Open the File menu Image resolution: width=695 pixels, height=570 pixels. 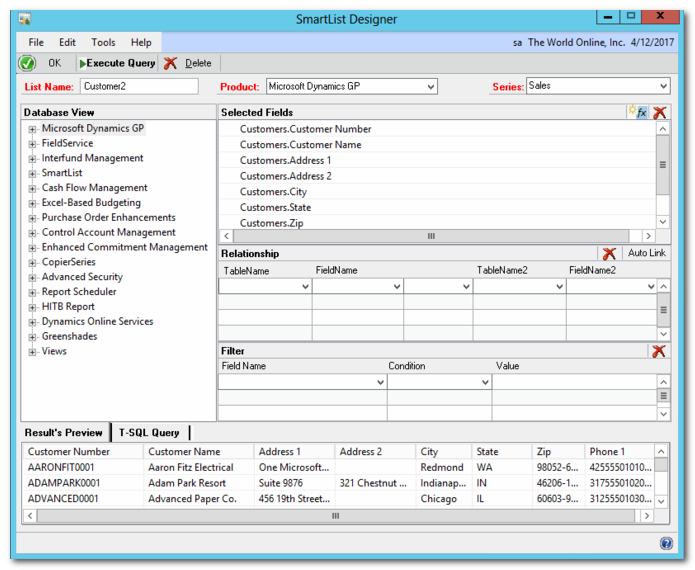tap(36, 43)
